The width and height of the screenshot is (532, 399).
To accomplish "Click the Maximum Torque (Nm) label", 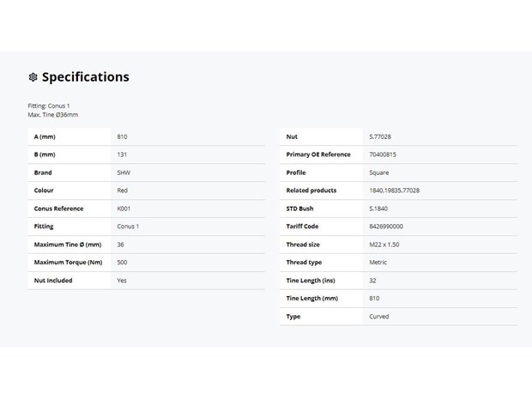I will click(x=68, y=263).
